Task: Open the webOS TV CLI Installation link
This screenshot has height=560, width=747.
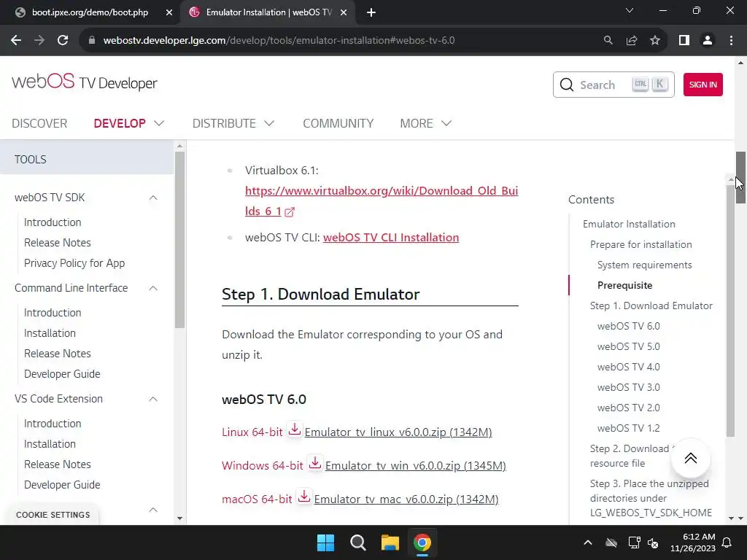Action: pos(391,238)
